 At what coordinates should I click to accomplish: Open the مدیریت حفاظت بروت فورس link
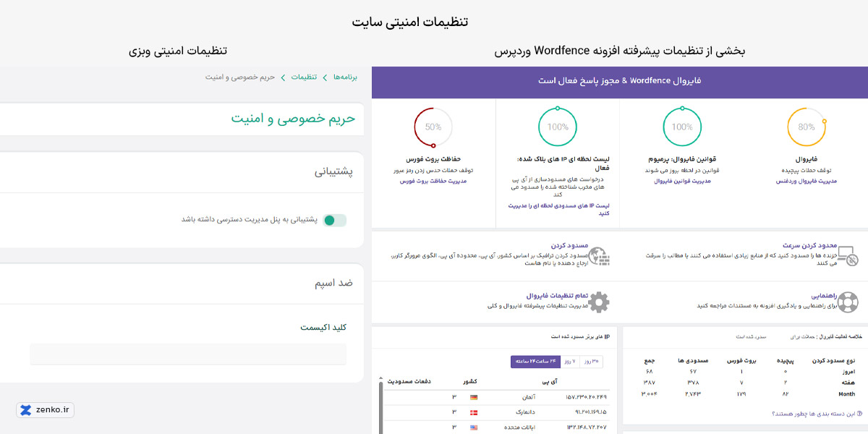[x=433, y=181]
